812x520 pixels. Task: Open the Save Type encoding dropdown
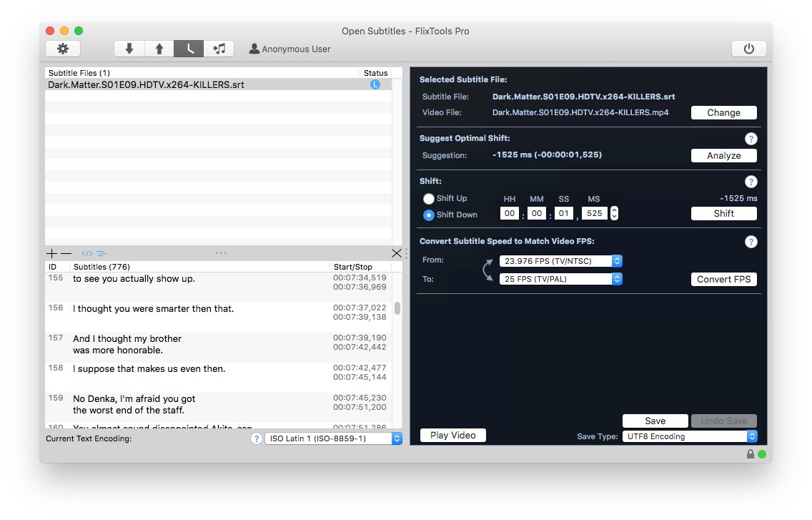(690, 436)
